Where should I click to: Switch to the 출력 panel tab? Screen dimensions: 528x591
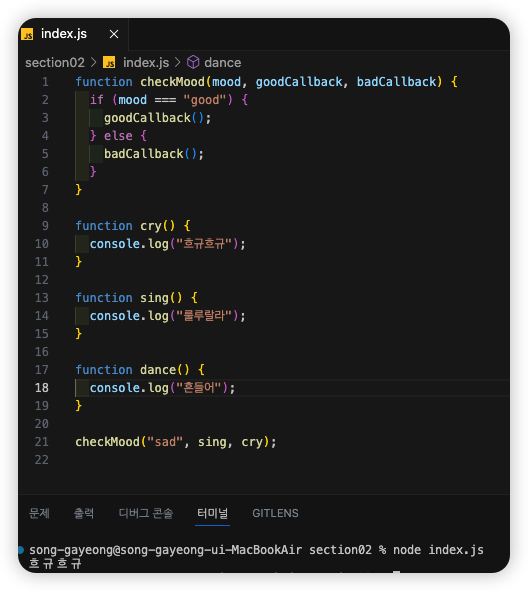(x=84, y=513)
